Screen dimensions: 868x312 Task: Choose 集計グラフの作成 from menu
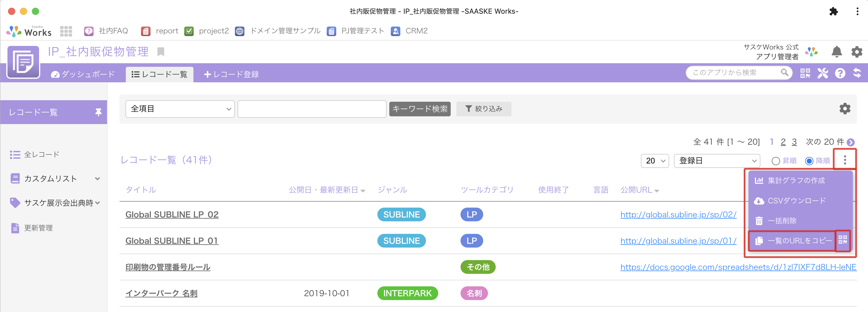(x=800, y=180)
